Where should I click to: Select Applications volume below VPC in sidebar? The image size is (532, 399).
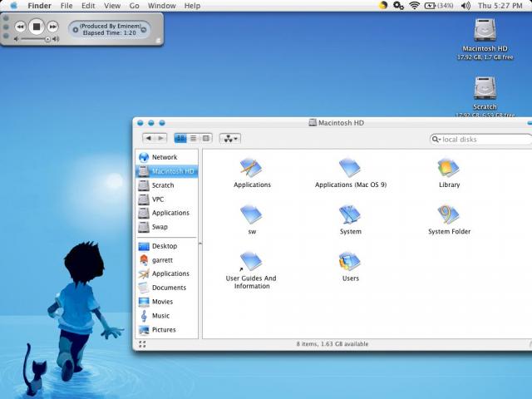pos(166,213)
